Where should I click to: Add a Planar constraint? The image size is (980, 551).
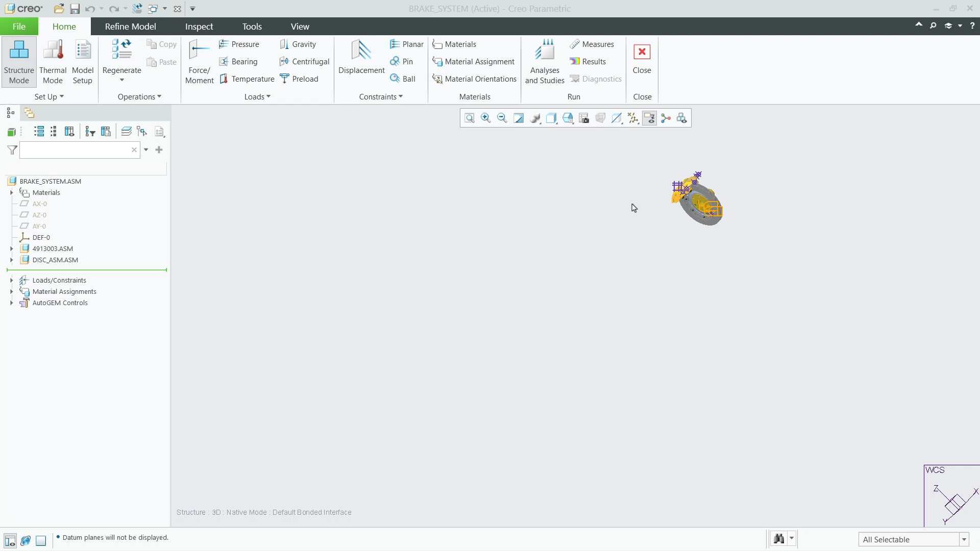click(406, 44)
